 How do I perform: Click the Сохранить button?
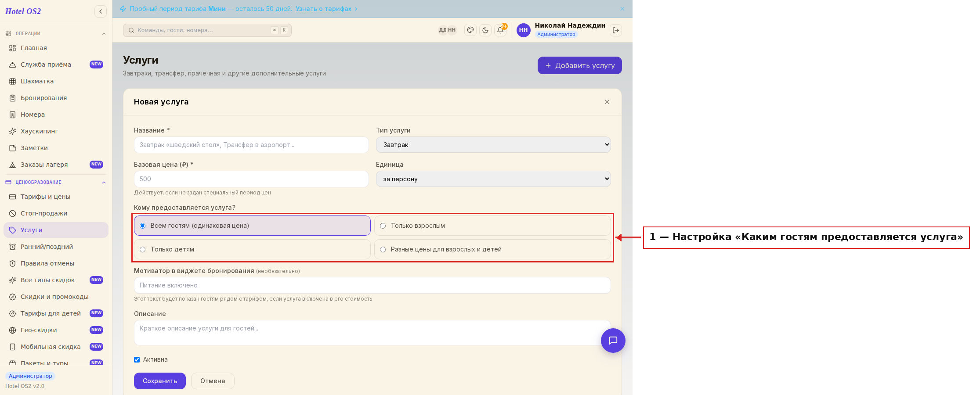tap(160, 381)
